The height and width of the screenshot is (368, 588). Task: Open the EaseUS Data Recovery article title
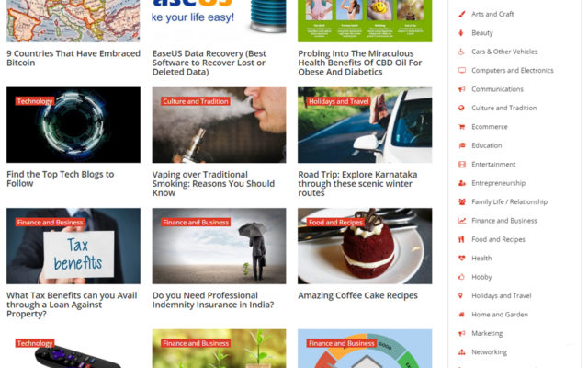[209, 63]
